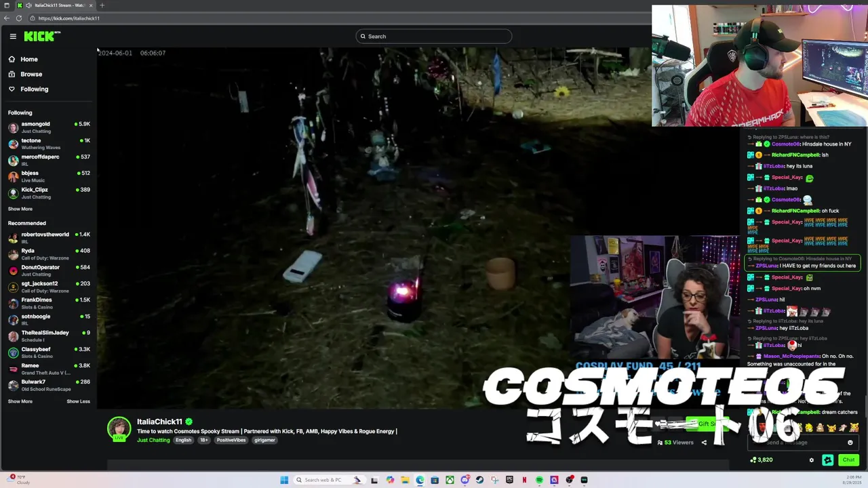Click the Kick logo
The width and height of the screenshot is (868, 488).
pyautogui.click(x=42, y=36)
